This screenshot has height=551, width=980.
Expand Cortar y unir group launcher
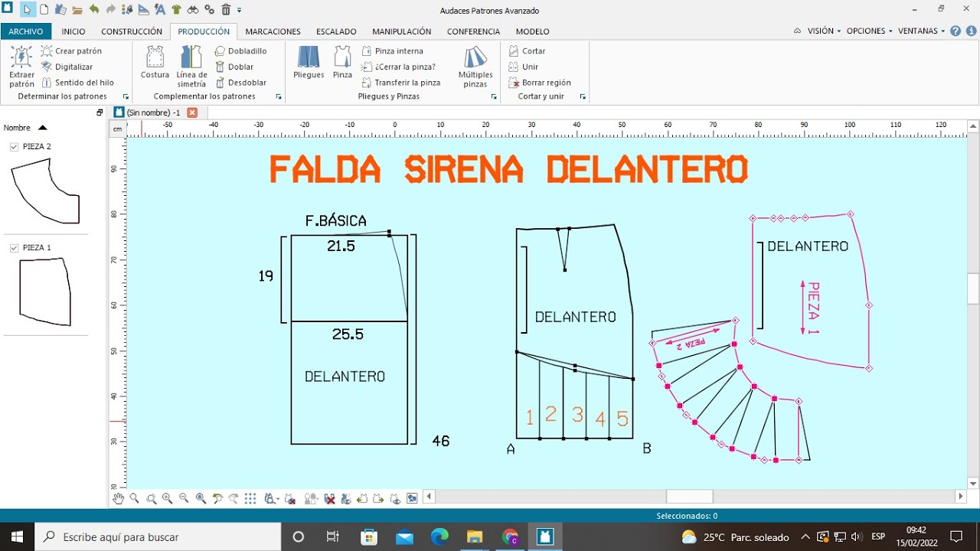click(x=583, y=97)
